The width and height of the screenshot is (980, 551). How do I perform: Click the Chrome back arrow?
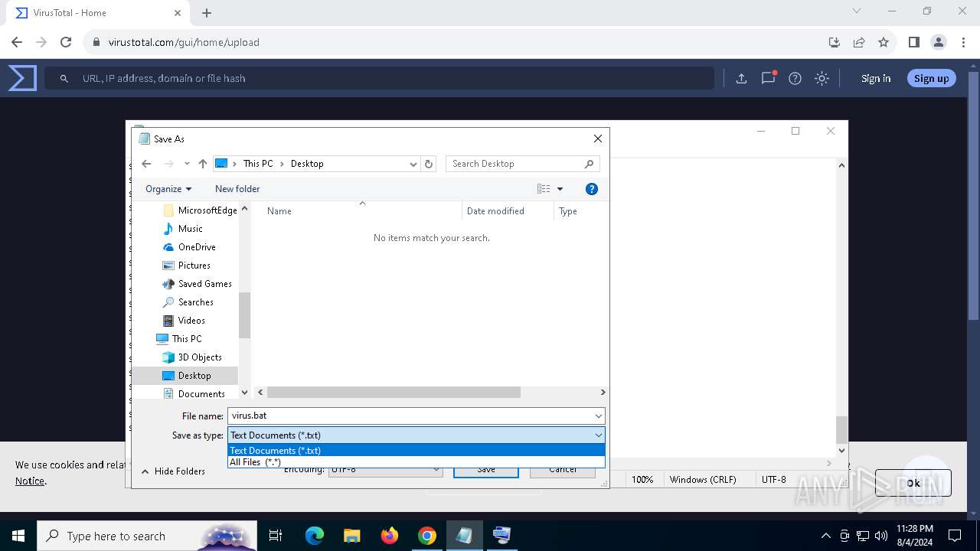coord(17,42)
